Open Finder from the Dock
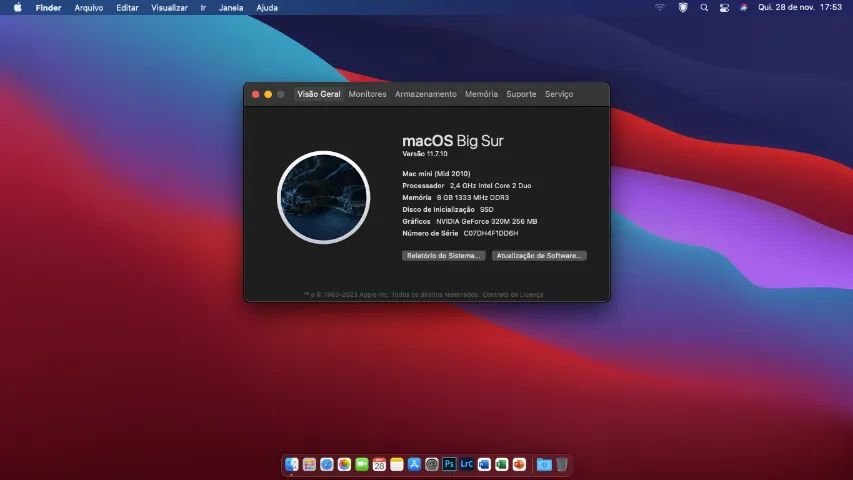This screenshot has width=853, height=480. coord(292,464)
